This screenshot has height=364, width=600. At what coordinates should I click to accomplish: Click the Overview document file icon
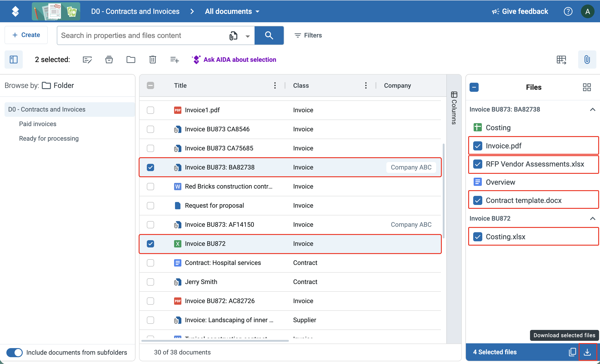[x=477, y=182]
